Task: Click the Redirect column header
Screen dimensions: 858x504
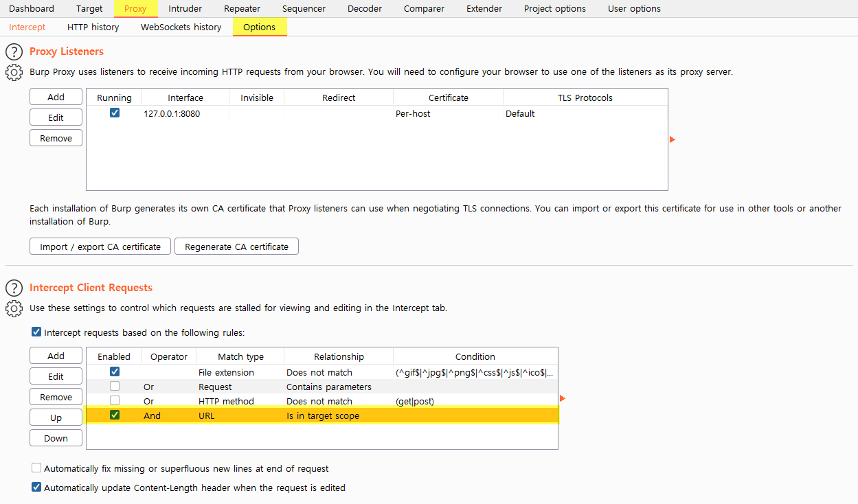Action: point(339,98)
